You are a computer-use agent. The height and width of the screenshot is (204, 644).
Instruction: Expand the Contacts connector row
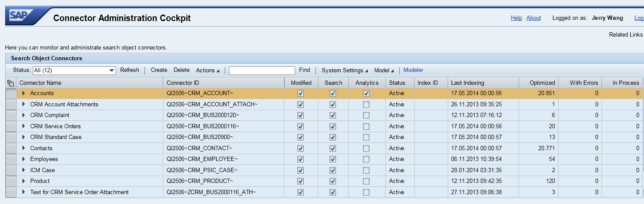24,148
